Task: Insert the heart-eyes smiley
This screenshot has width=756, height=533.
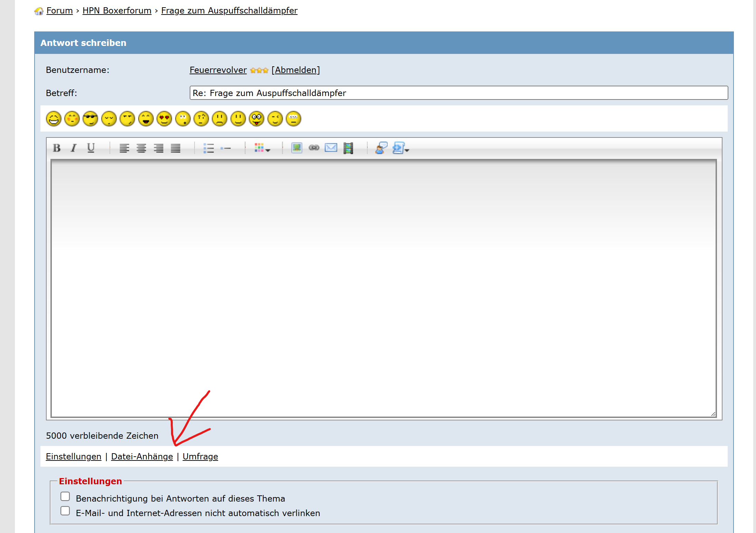Action: coord(164,119)
